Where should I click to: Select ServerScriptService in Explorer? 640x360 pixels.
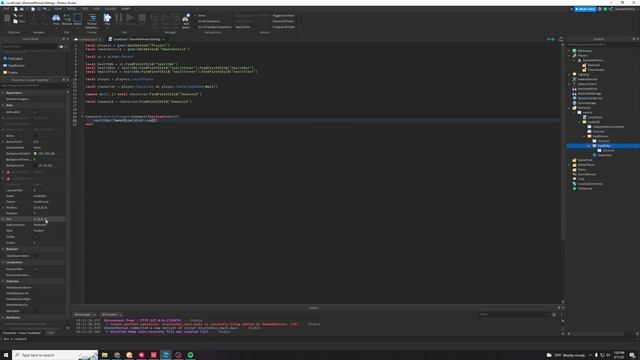click(590, 98)
